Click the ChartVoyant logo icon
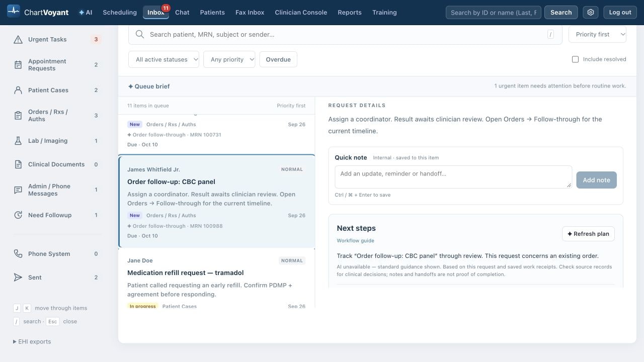 (x=14, y=11)
